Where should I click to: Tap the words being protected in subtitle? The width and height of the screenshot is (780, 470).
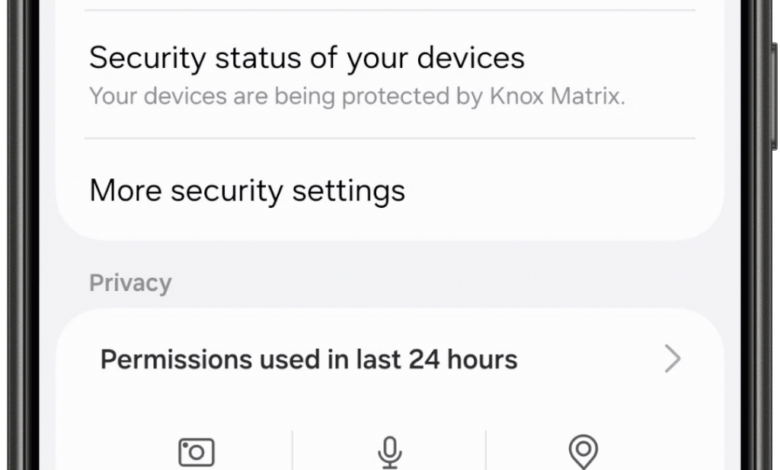[x=362, y=96]
